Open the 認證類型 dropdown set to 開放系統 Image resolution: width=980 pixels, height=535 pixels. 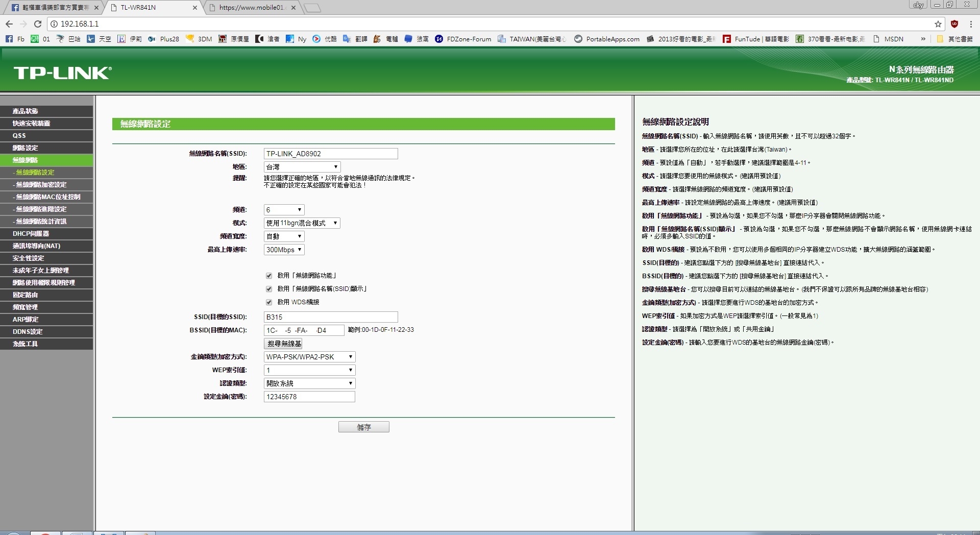pos(310,383)
